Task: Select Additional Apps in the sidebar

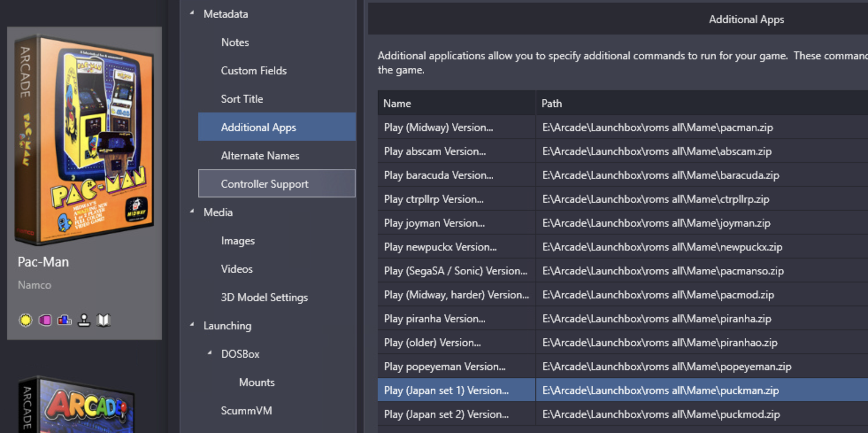Action: click(277, 127)
